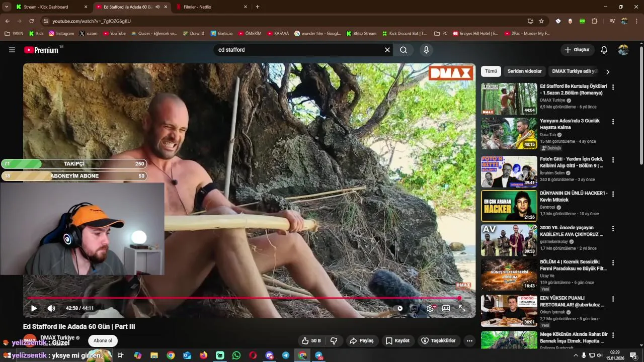
Task: Open options for DÜNYANIN EN ÜNLÜ HACKER'I video
Action: [613, 194]
